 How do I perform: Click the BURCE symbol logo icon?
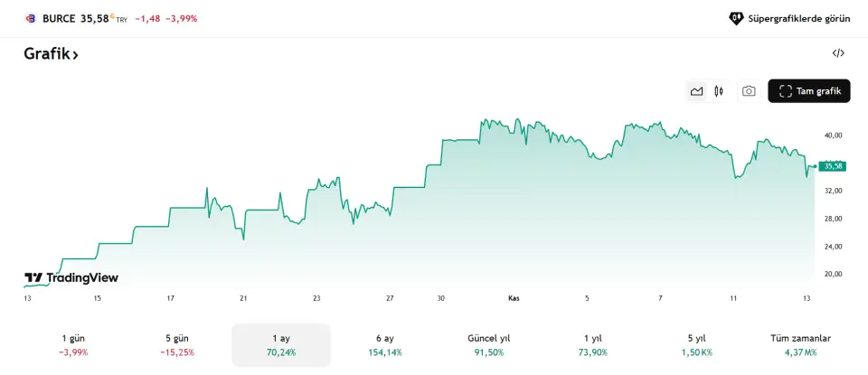coord(30,18)
